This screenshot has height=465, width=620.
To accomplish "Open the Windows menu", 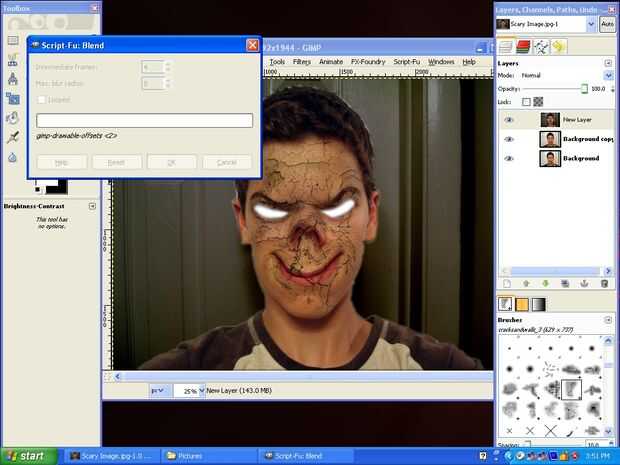I will point(441,62).
